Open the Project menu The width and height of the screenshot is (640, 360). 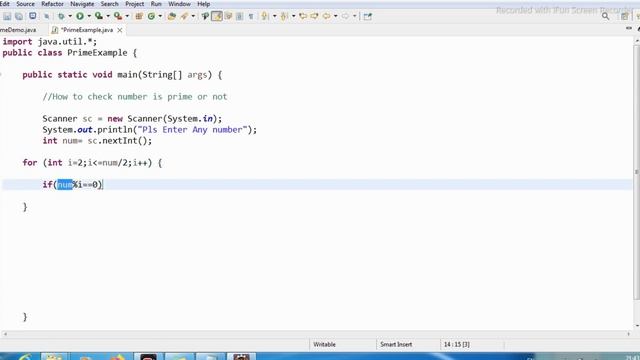(x=134, y=4)
